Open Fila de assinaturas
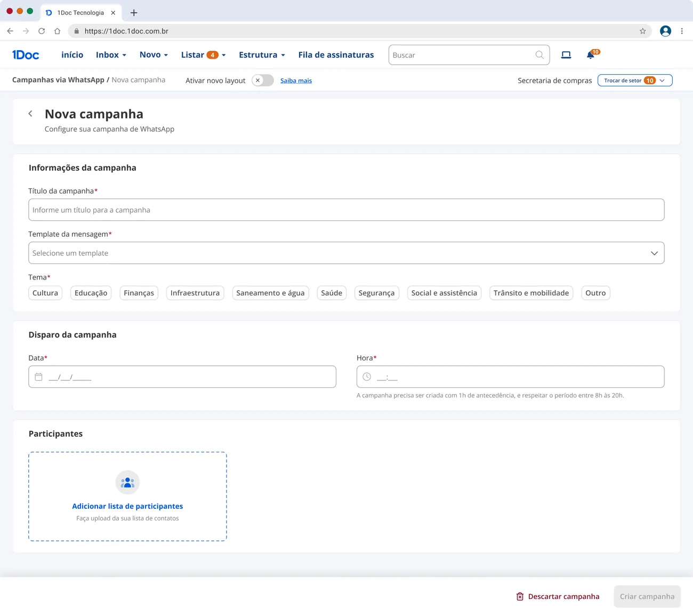 pos(336,55)
